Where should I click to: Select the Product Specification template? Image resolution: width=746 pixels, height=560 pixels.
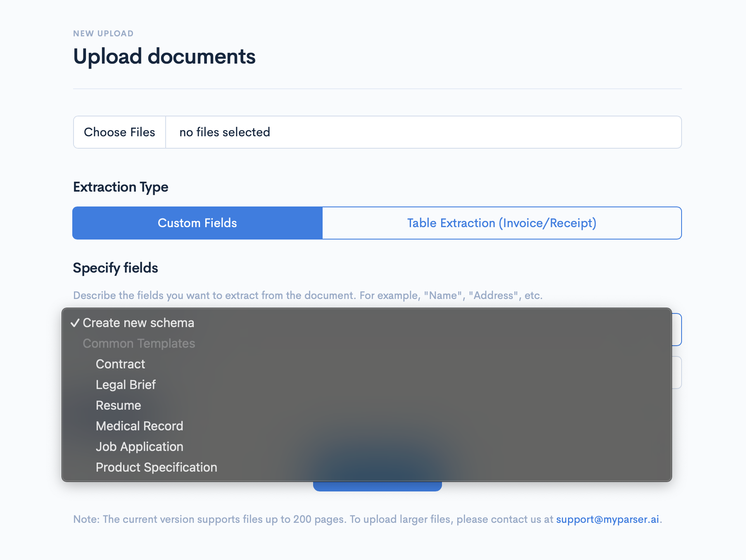(x=367, y=467)
